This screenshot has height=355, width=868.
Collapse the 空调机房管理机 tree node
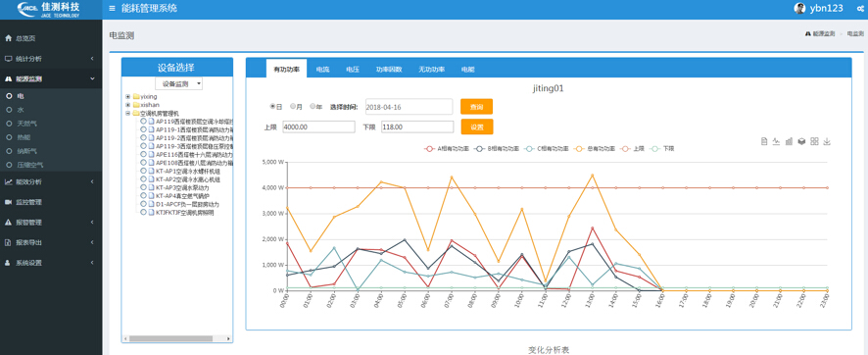[128, 113]
